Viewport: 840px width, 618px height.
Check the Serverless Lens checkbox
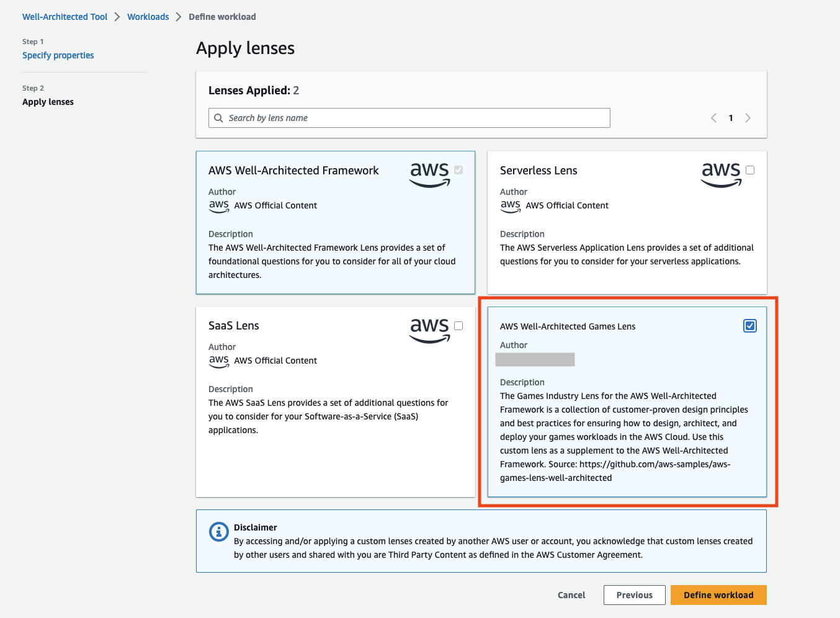pyautogui.click(x=750, y=170)
